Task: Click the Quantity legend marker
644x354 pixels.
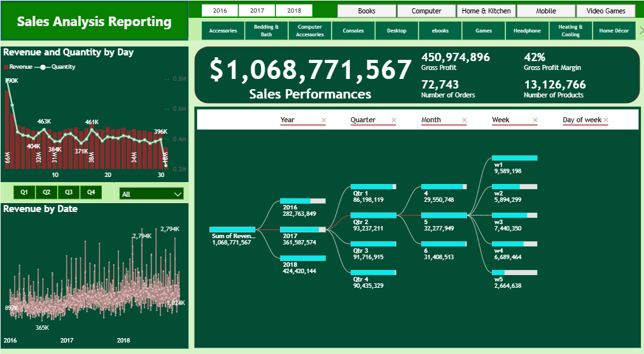Action: tap(43, 67)
